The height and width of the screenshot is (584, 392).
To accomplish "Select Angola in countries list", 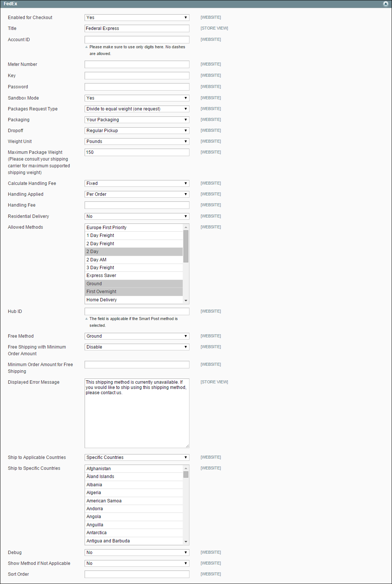I will tap(134, 517).
